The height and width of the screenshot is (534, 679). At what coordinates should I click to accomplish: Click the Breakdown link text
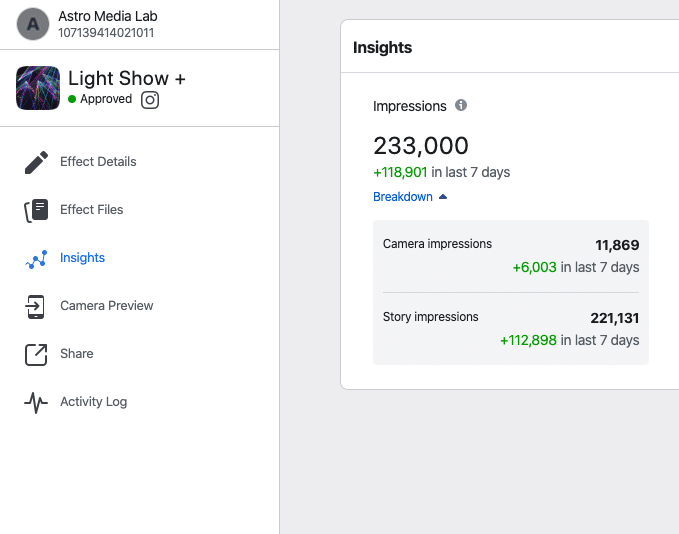coord(403,197)
